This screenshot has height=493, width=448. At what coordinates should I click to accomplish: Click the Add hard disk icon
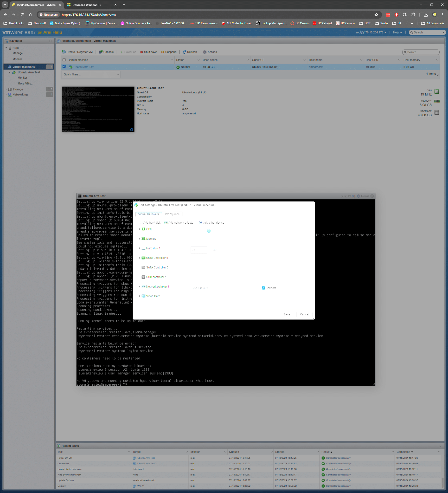pyautogui.click(x=141, y=223)
